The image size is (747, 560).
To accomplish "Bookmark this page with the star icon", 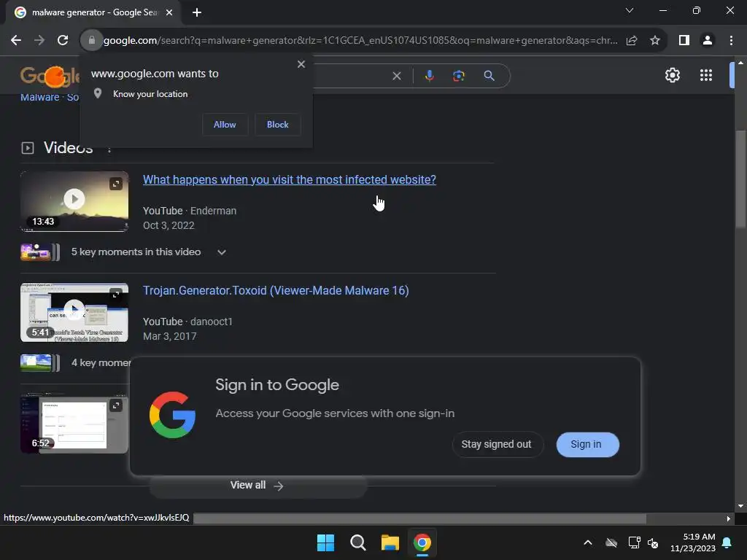I will point(655,41).
